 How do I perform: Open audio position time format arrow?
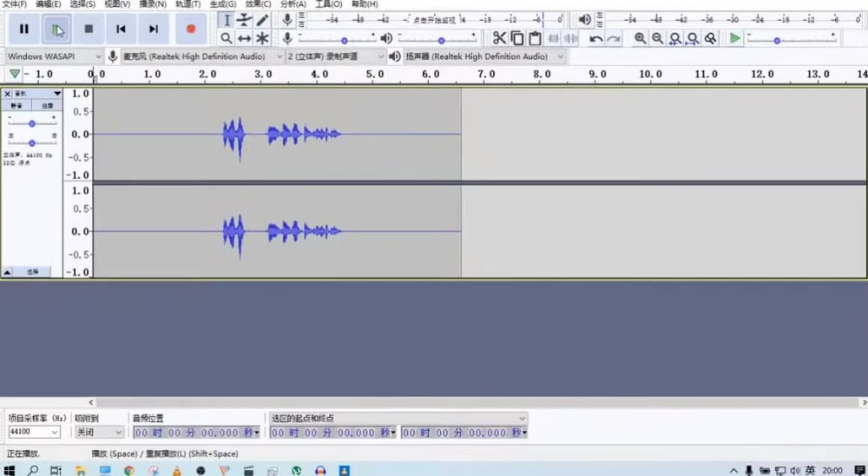tap(257, 433)
